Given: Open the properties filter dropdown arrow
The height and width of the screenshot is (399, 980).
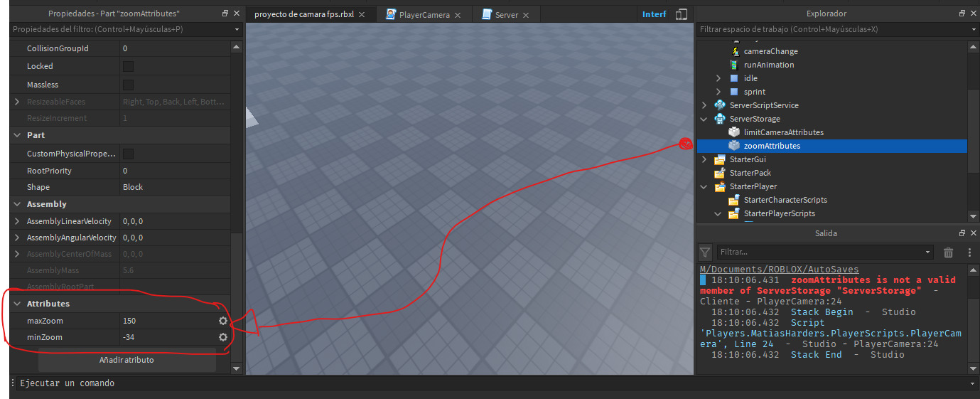Looking at the screenshot, I should [237, 30].
